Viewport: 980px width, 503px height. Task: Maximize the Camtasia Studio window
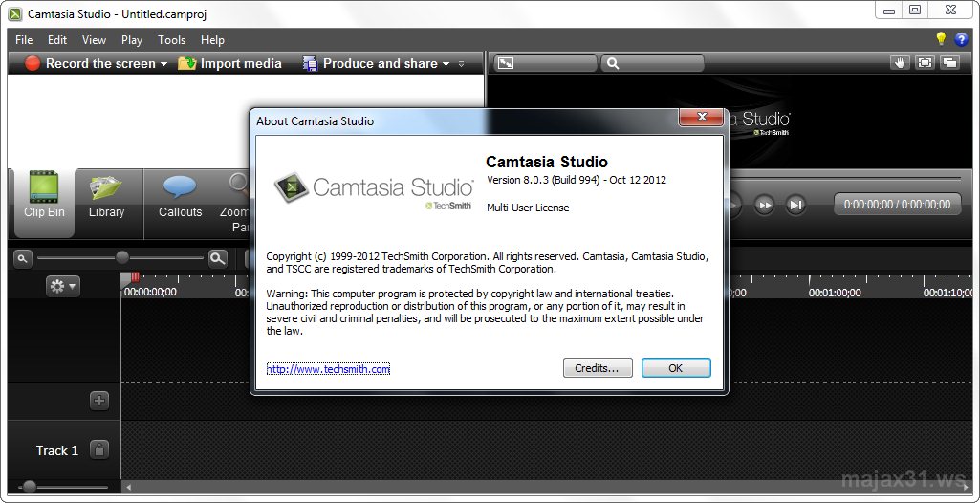click(915, 10)
